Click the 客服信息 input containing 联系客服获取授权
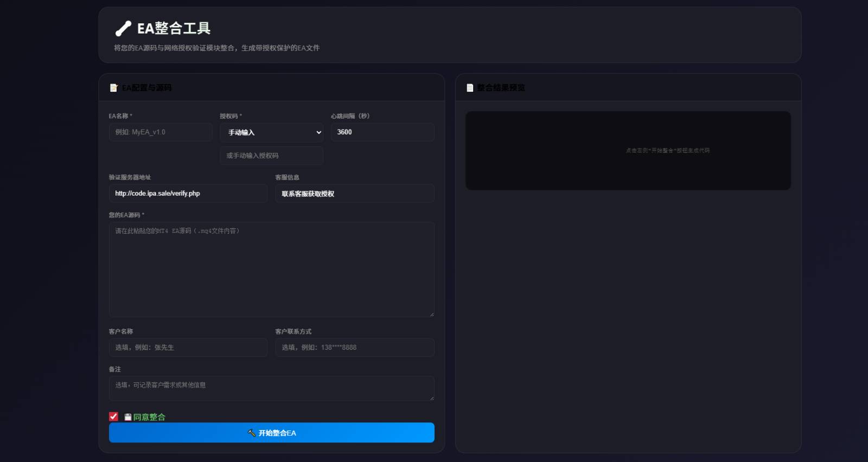868x462 pixels. coord(355,194)
